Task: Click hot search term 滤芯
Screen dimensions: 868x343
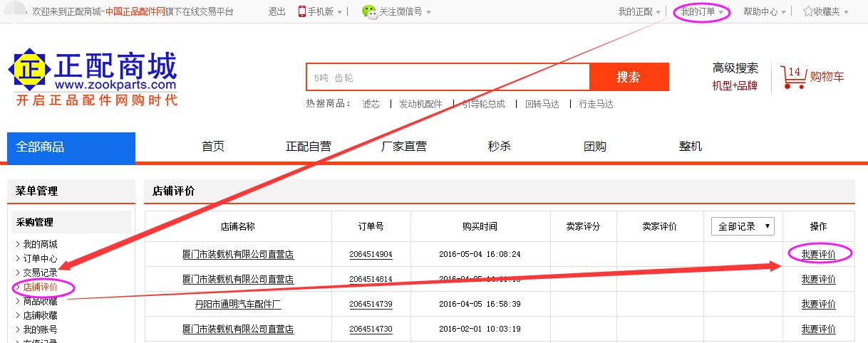Action: (x=371, y=104)
